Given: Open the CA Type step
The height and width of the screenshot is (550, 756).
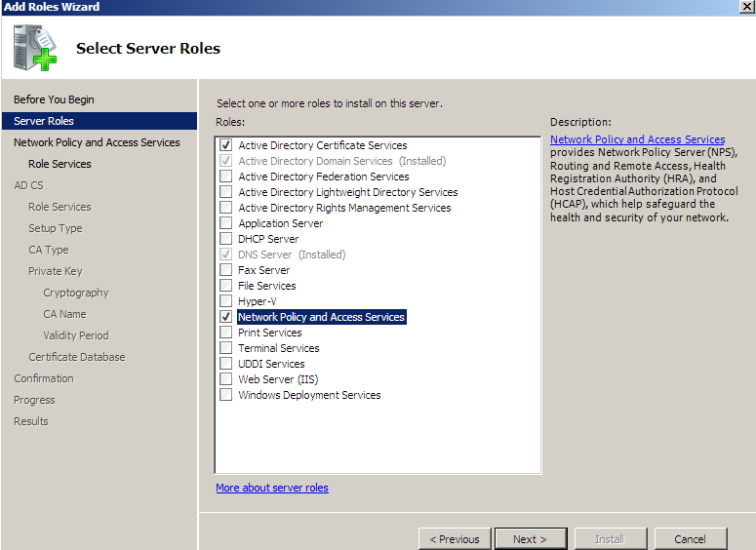Looking at the screenshot, I should (x=49, y=250).
